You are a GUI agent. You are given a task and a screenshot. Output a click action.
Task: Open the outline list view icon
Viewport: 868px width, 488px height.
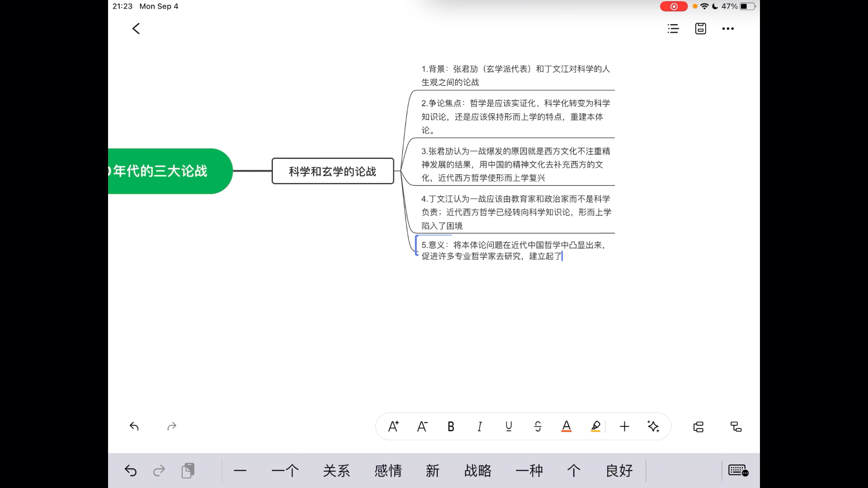[x=673, y=28]
